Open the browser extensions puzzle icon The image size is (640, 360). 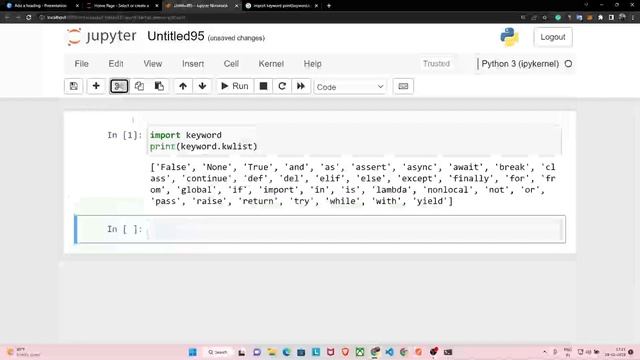point(600,18)
